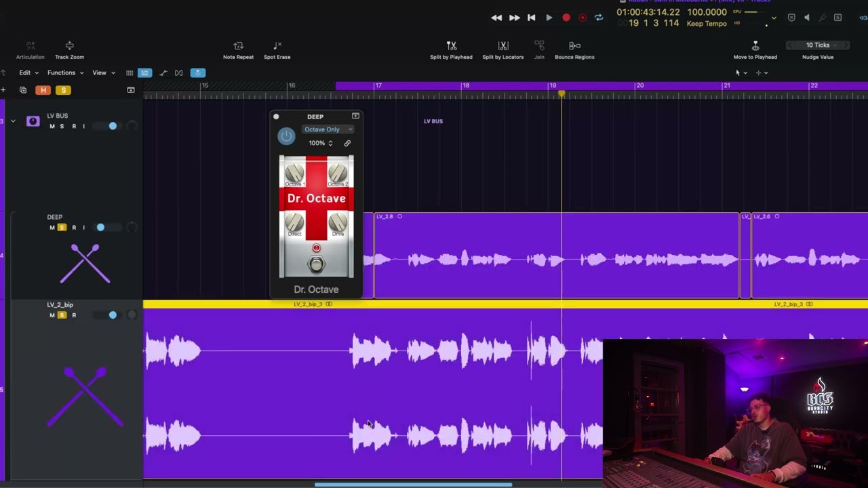Image resolution: width=868 pixels, height=488 pixels.
Task: Click the plugin window expand icon
Action: (355, 117)
